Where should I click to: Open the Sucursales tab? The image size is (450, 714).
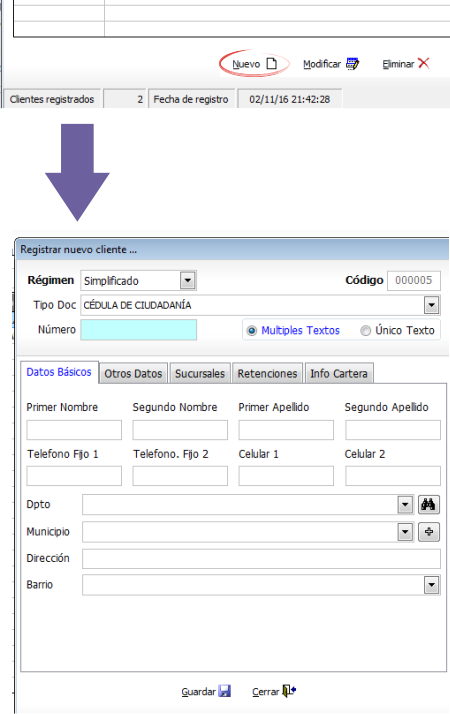(200, 373)
